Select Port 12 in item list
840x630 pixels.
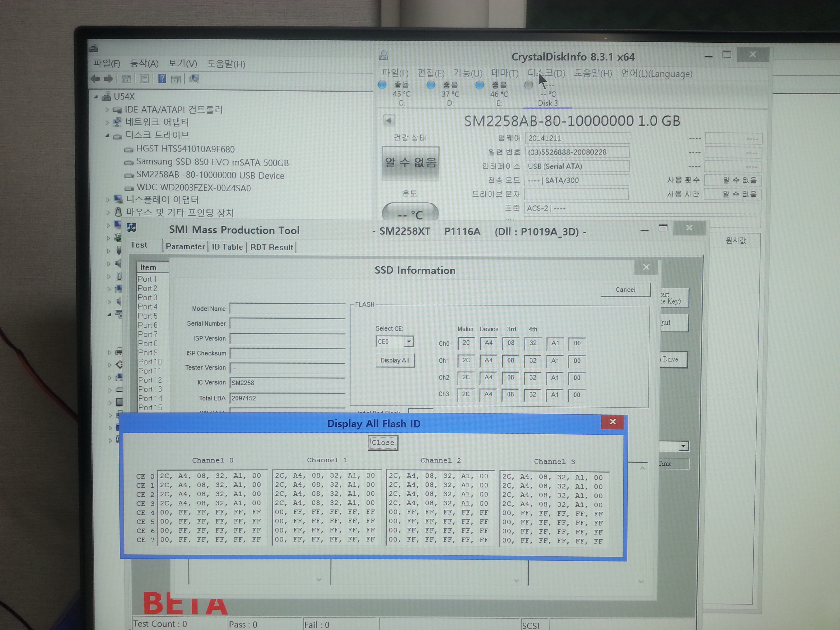coord(150,380)
